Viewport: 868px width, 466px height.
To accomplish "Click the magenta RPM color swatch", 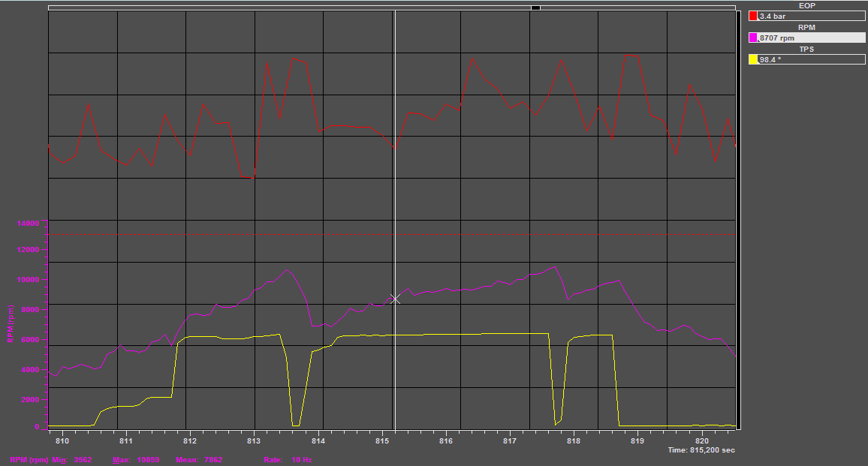I will tap(753, 37).
